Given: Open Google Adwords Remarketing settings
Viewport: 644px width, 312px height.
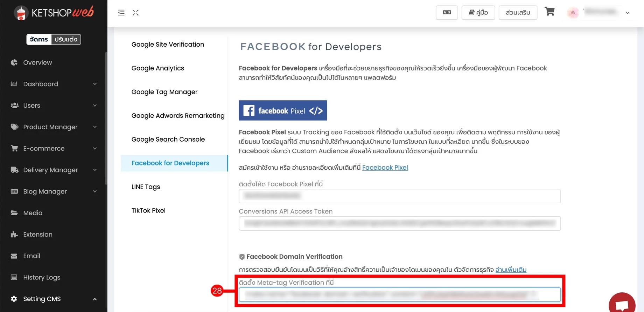Looking at the screenshot, I should [x=178, y=116].
